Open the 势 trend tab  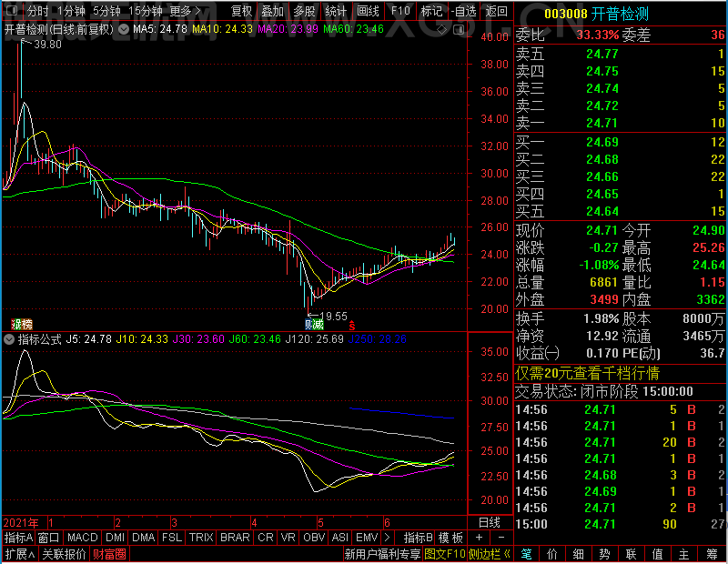[604, 554]
